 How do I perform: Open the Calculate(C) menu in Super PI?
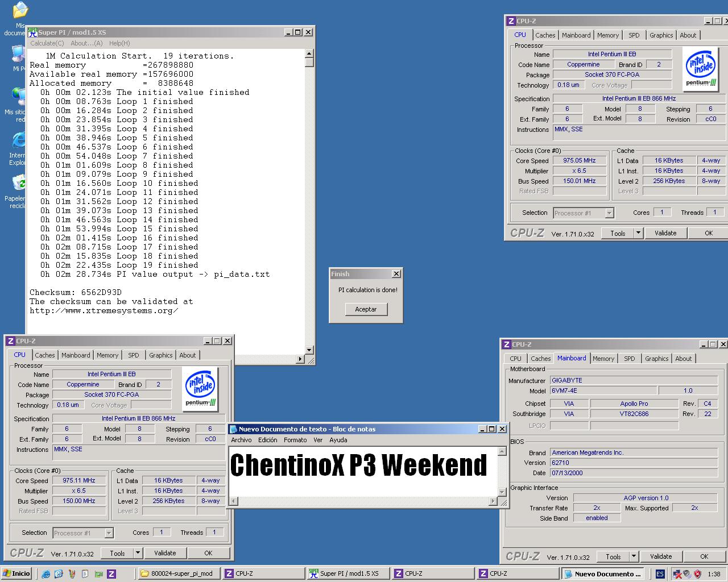[47, 43]
